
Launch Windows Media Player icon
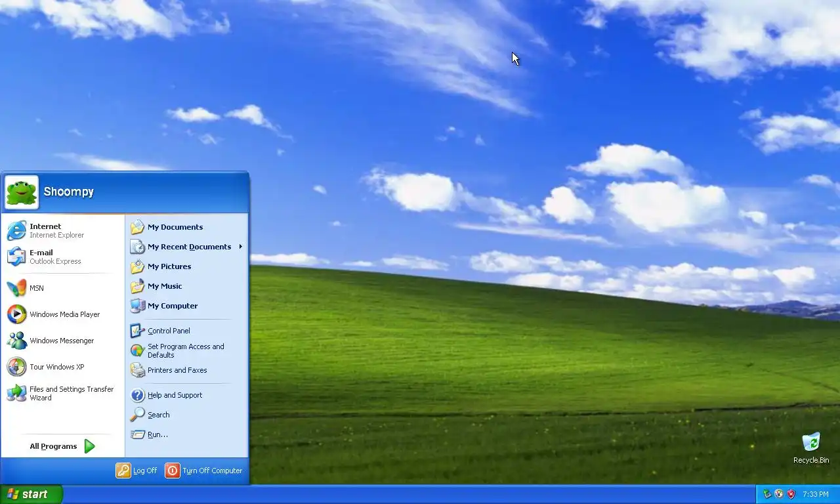click(x=16, y=314)
